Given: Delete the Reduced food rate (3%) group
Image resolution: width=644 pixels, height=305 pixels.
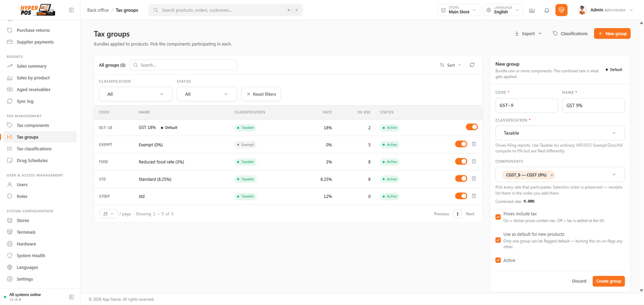Looking at the screenshot, I should coord(474,162).
